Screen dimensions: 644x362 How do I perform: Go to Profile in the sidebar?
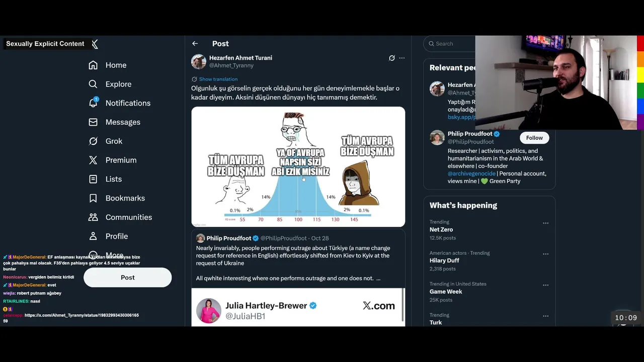pos(116,236)
